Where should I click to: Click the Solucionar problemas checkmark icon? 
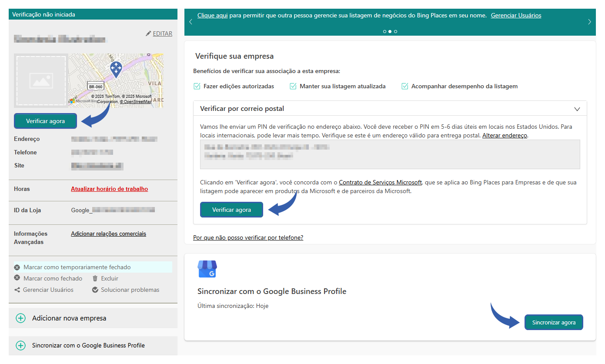tap(95, 290)
